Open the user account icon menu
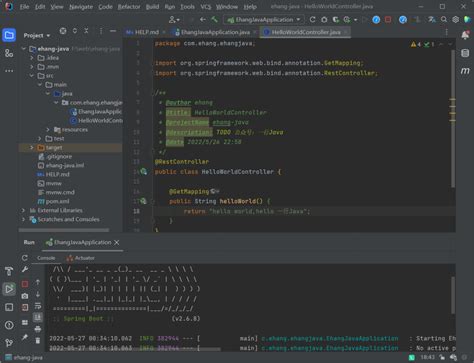This screenshot has height=363, width=474. (x=174, y=20)
